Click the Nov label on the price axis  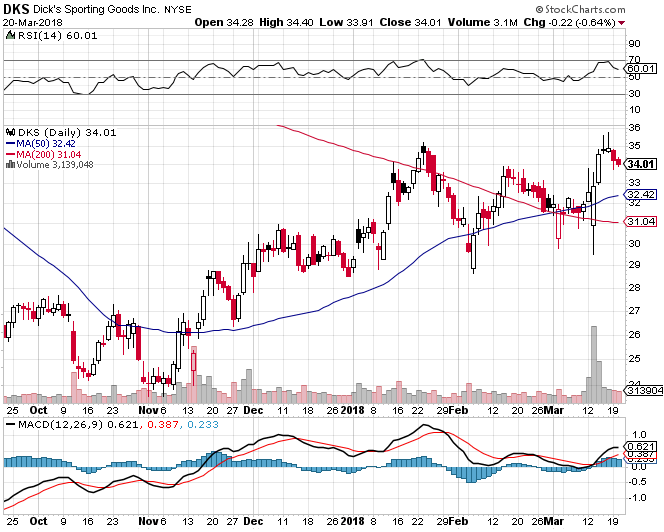[x=148, y=410]
